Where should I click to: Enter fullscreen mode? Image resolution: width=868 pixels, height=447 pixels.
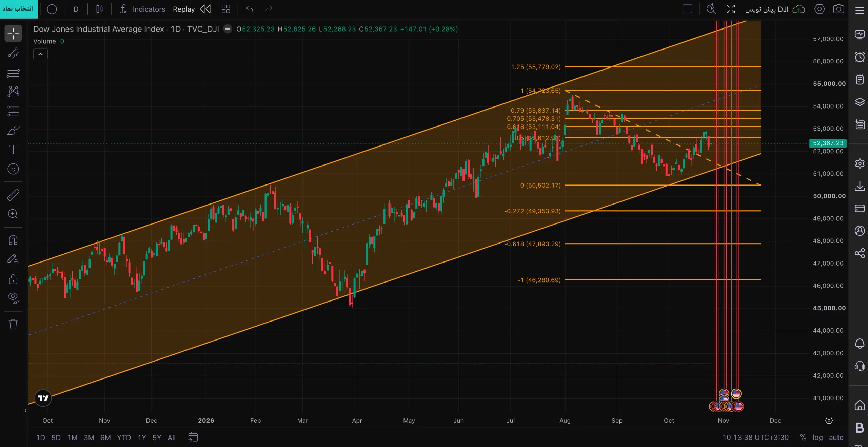pos(731,9)
